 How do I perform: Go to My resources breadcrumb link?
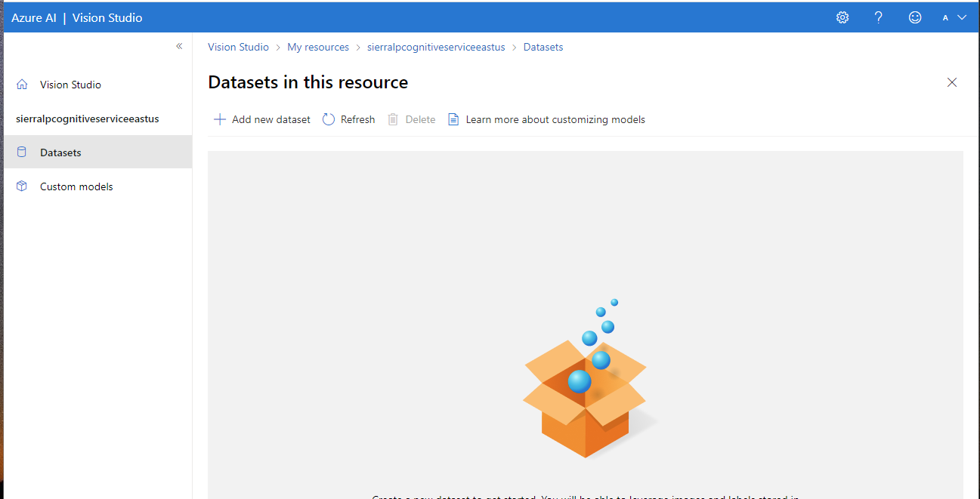pos(318,47)
